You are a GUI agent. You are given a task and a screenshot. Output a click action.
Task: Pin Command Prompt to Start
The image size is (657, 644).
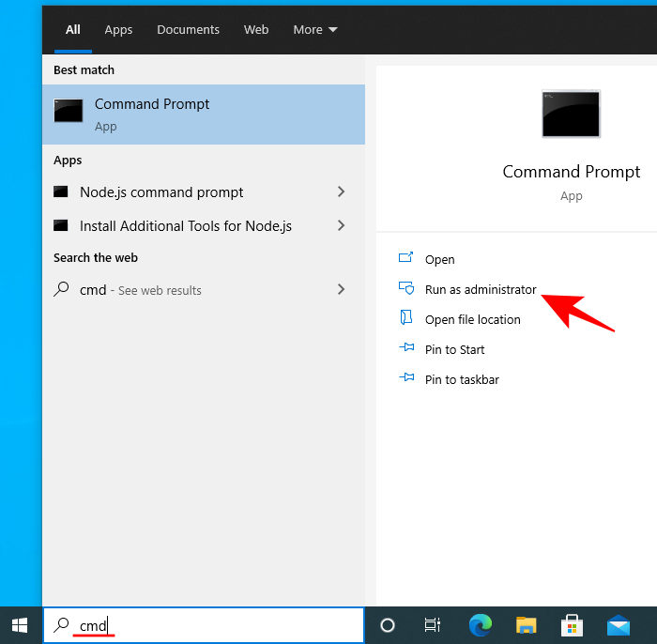click(454, 349)
